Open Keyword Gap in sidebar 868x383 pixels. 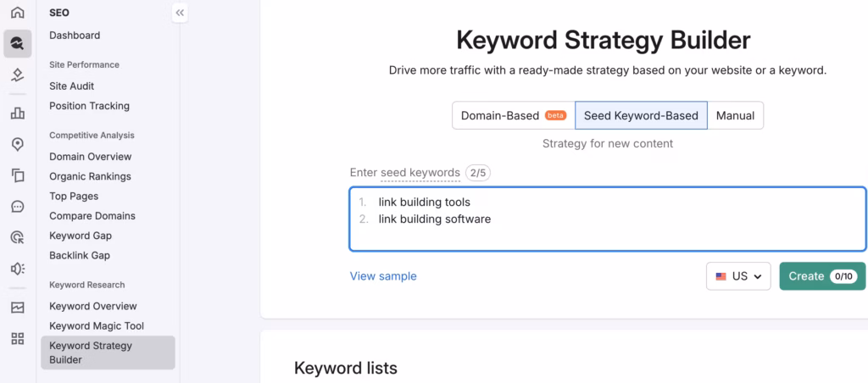click(x=81, y=236)
